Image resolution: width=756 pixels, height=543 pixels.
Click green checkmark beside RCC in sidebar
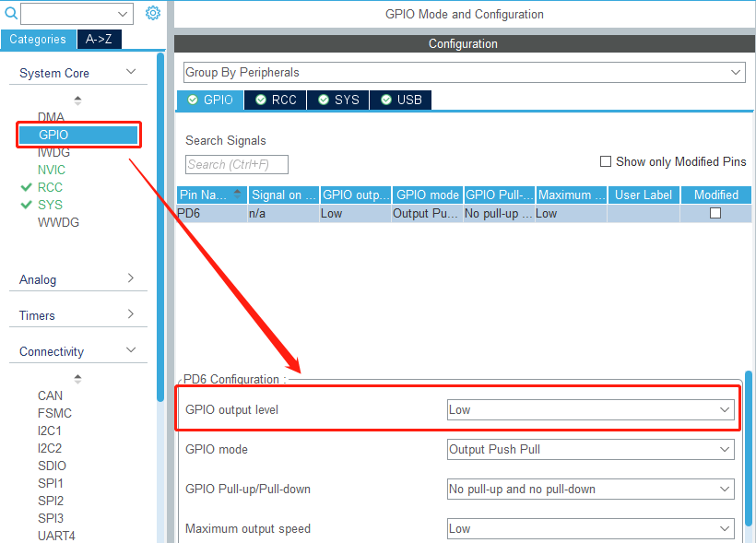[x=26, y=187]
